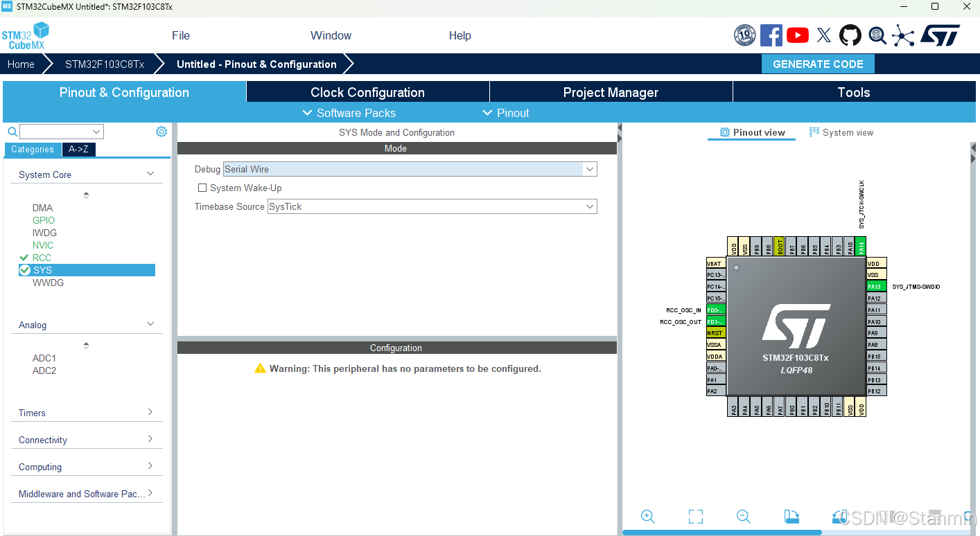Select the Pinout view tab
Screen dimensions: 980x536
753,132
